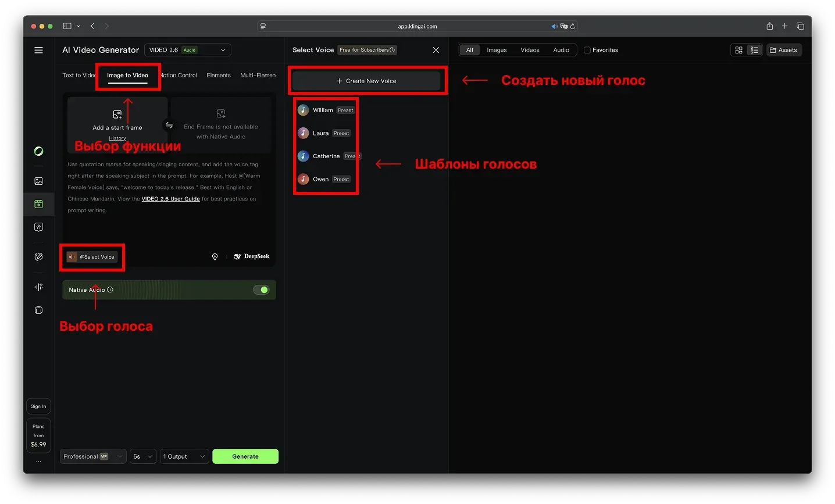Select the Image Generation sidebar icon

38,181
